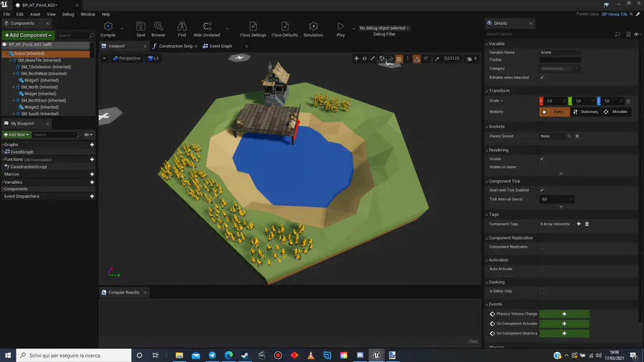Image resolution: width=644 pixels, height=362 pixels.
Task: Search for a Parent Socket
Action: pyautogui.click(x=569, y=136)
